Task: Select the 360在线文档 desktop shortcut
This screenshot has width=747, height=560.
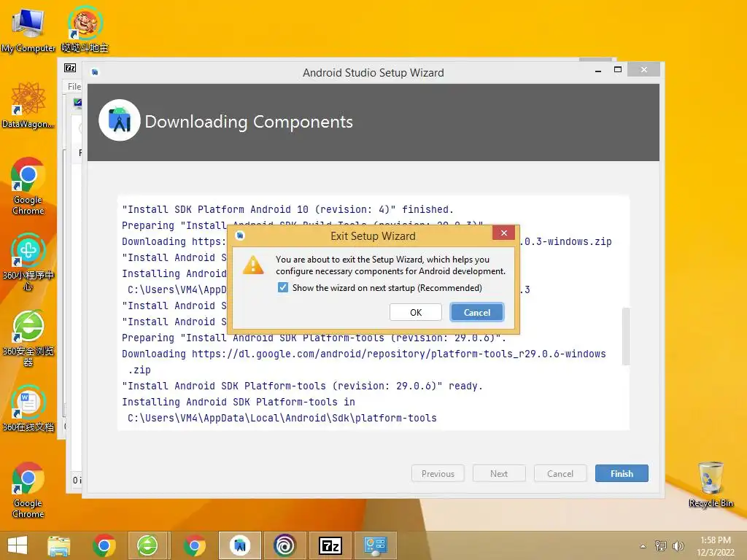Action: click(28, 408)
